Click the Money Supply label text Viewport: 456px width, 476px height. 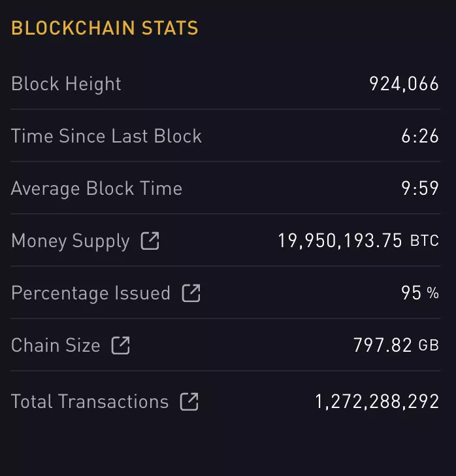point(71,241)
